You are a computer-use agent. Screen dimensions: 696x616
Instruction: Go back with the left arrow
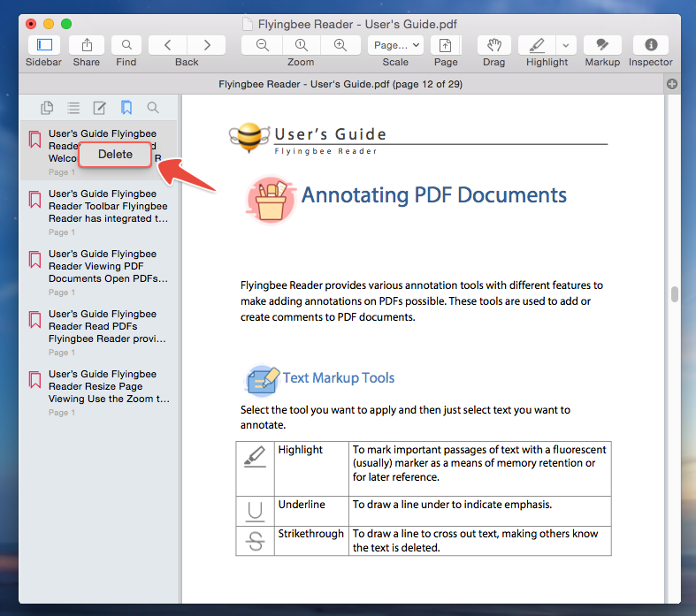(x=168, y=45)
